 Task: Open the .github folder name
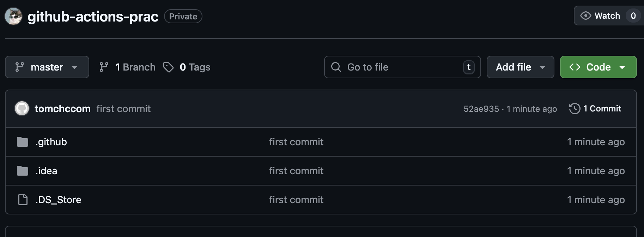[x=51, y=142]
